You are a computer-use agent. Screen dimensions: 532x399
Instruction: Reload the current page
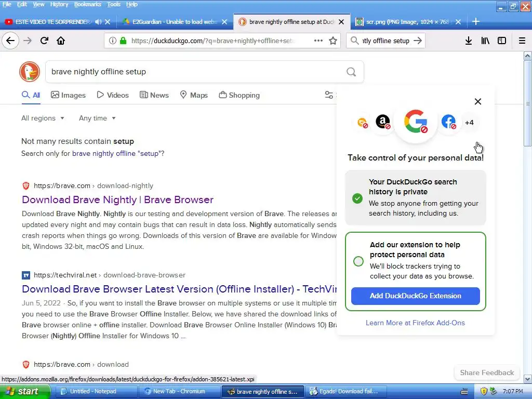(x=45, y=41)
